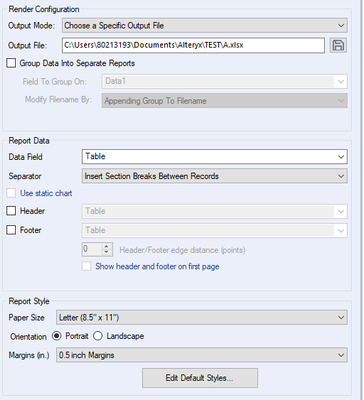Toggle the Use static chart checkbox
The image size is (364, 400).
[11, 193]
